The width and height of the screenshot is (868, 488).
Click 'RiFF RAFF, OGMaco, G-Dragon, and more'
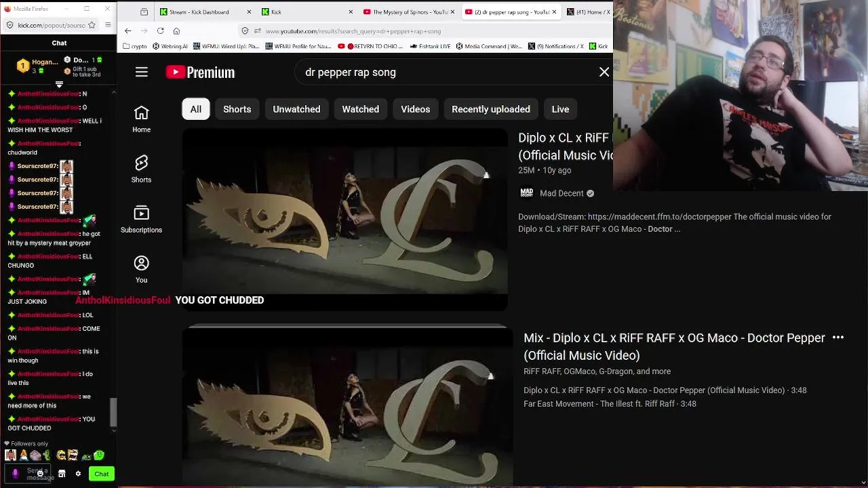point(597,371)
